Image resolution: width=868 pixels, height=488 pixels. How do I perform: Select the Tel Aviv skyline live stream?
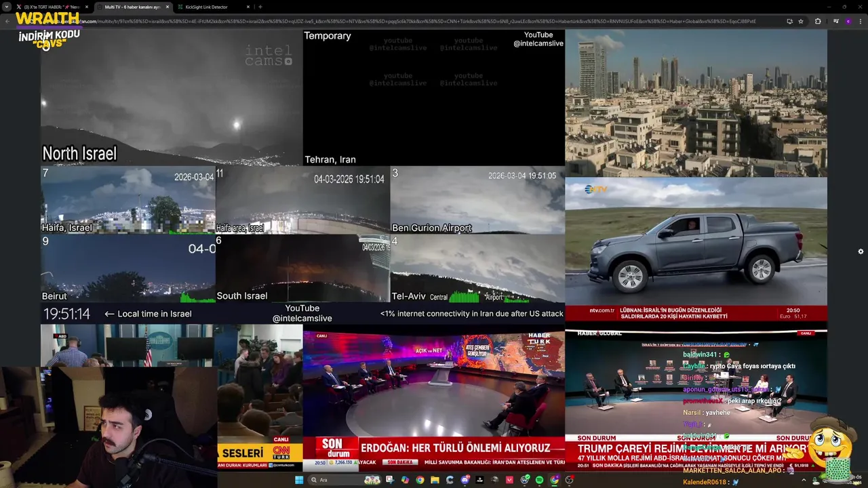click(696, 103)
